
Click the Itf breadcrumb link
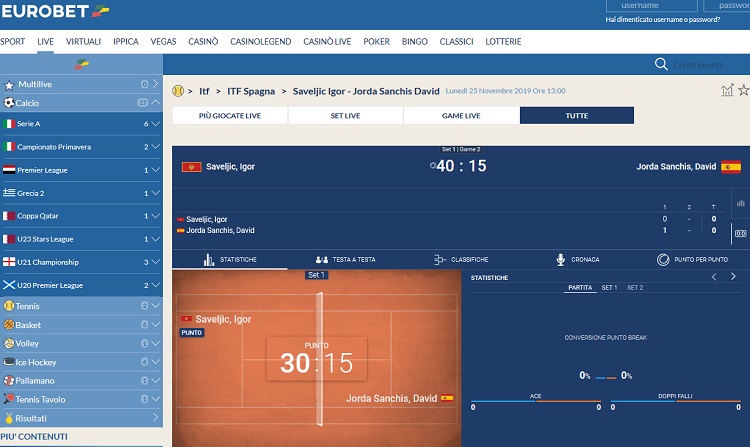click(x=204, y=91)
